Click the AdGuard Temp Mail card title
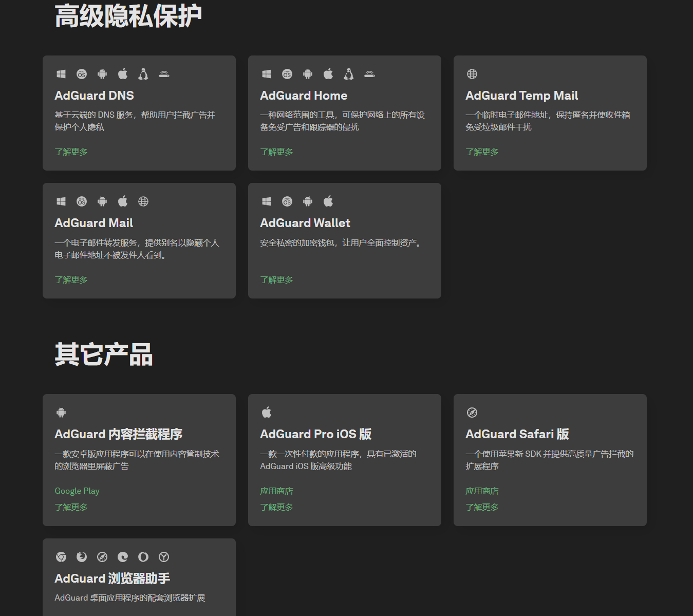 pyautogui.click(x=522, y=96)
